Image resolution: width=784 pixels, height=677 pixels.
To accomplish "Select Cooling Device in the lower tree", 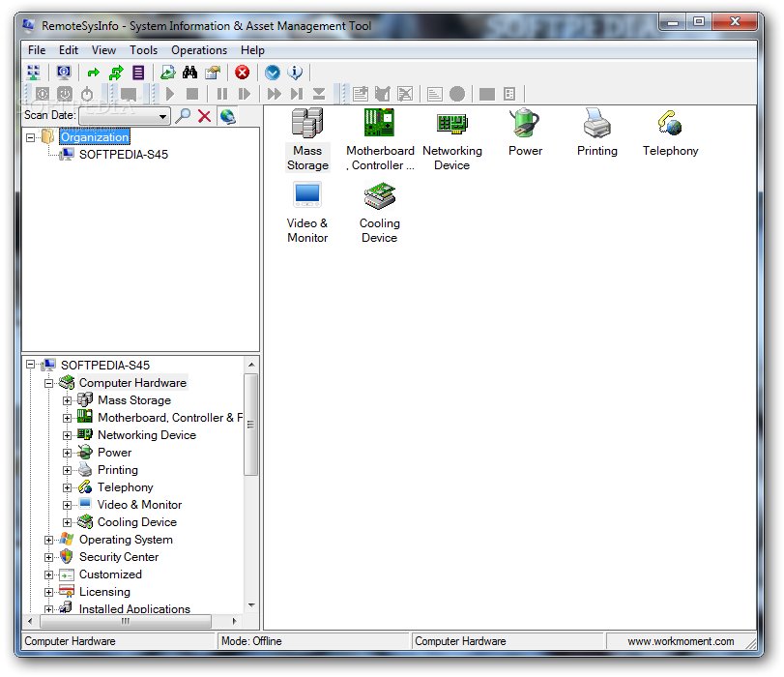I will (x=137, y=522).
